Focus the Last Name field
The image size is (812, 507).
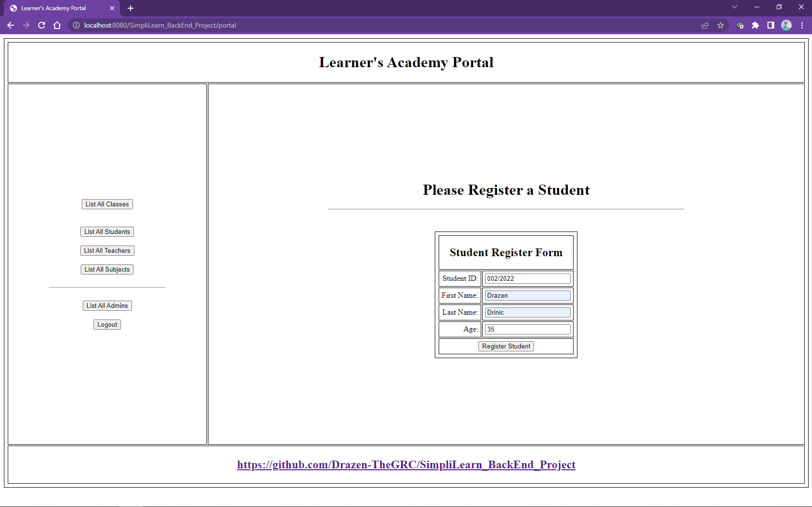tap(528, 313)
